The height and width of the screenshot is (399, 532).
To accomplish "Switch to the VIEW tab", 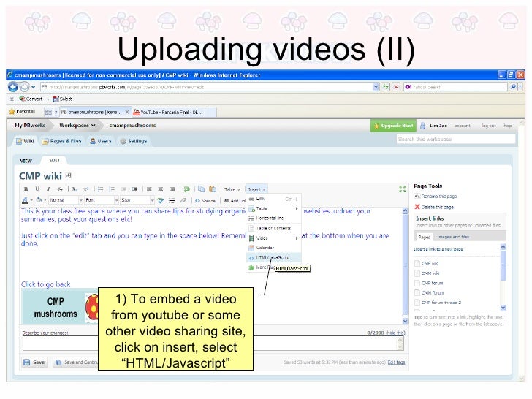I will pos(26,161).
